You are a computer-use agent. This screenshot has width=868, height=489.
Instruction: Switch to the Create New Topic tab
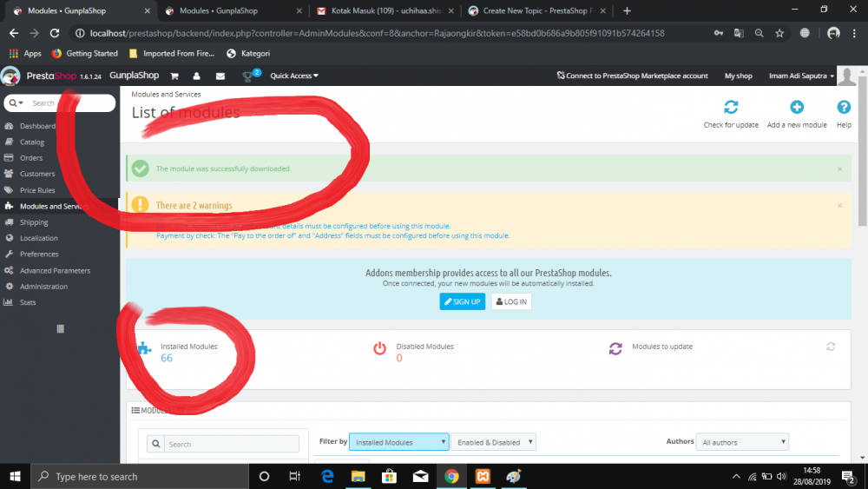pos(536,10)
